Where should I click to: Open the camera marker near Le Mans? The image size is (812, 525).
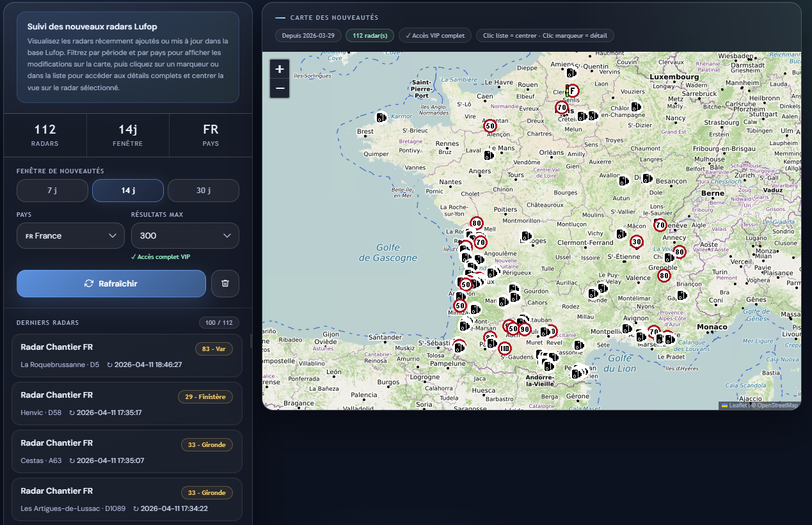(x=490, y=155)
